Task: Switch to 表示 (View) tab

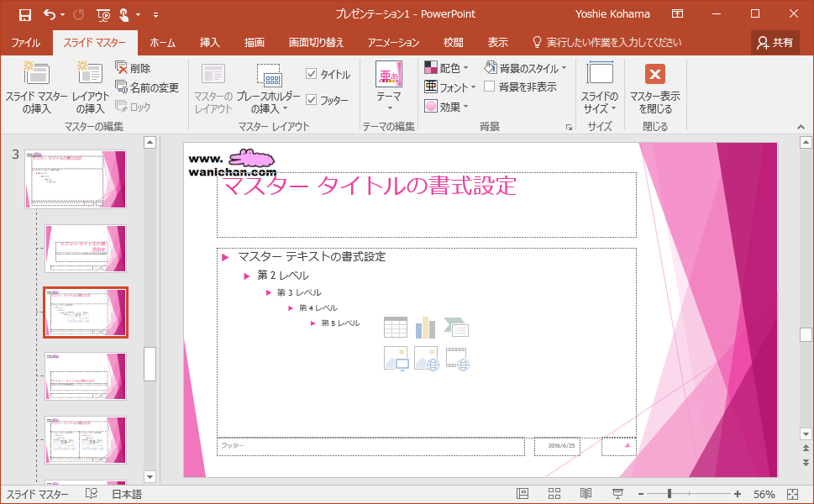Action: tap(498, 43)
